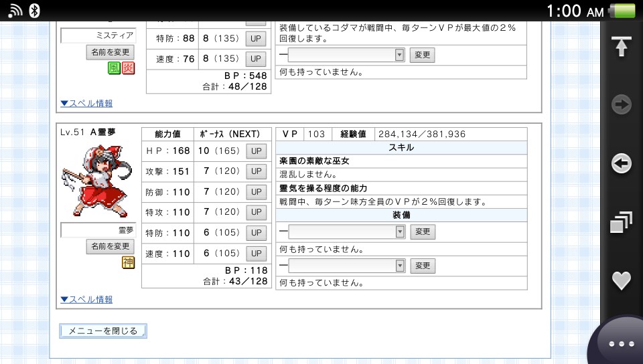Image resolution: width=643 pixels, height=364 pixels.
Task: Click 名前を変更 below 霊夢 name field
Action: 111,247
